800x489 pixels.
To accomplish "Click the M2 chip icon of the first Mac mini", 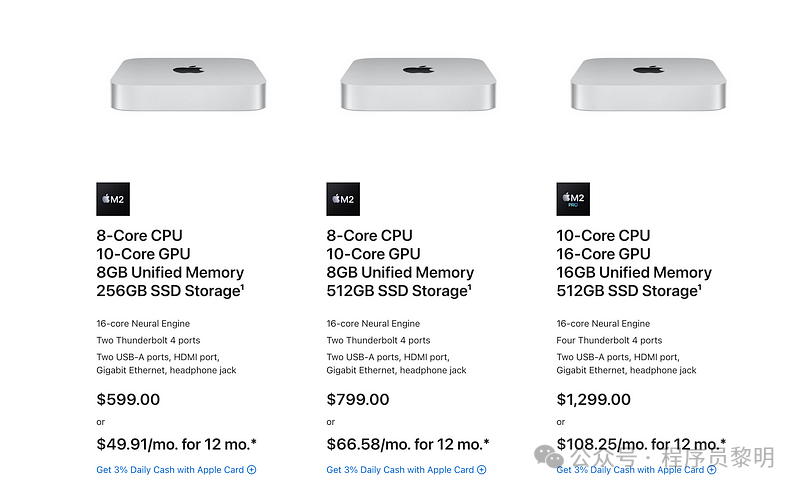I will pos(113,199).
